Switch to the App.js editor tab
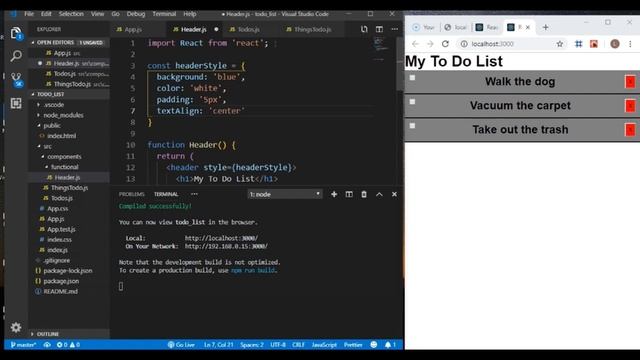The image size is (640, 360). pyautogui.click(x=133, y=29)
